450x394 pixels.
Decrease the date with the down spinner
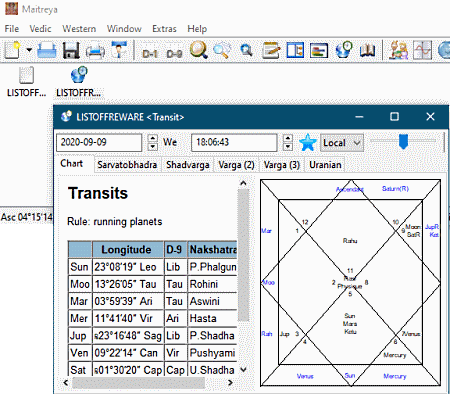(153, 147)
